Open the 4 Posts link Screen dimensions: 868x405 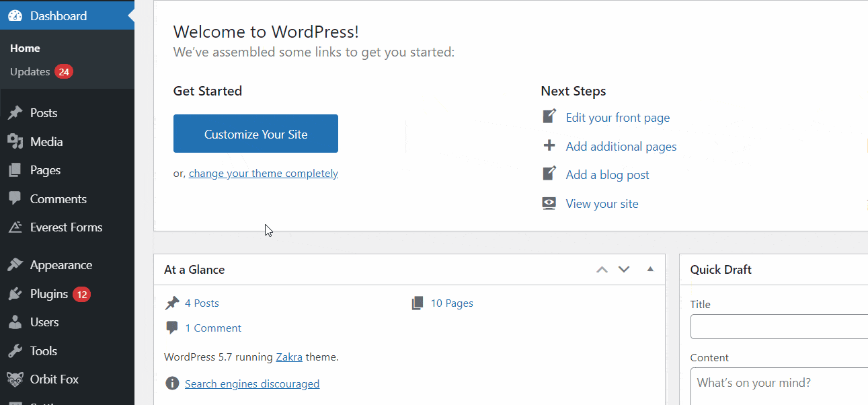(x=202, y=303)
